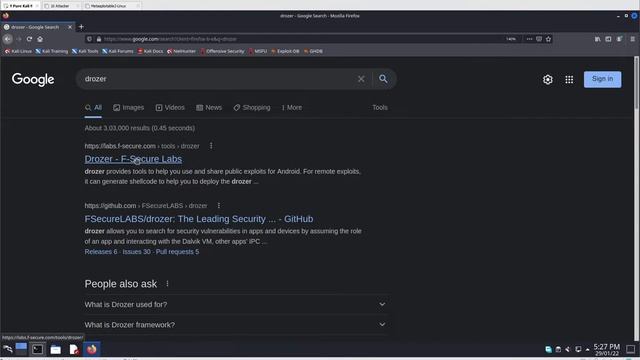Open the Pull requests 5 sublink

[178, 252]
